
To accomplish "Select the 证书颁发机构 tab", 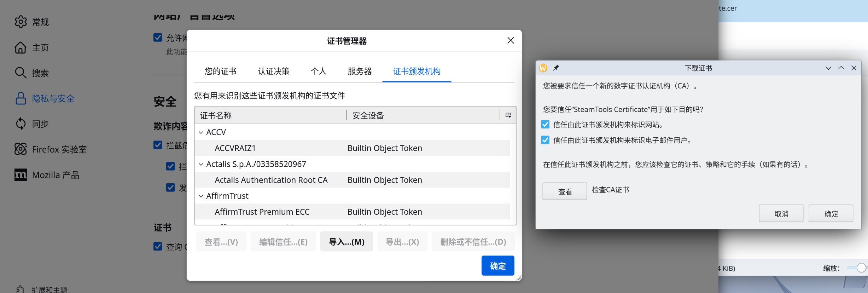I will pyautogui.click(x=417, y=71).
